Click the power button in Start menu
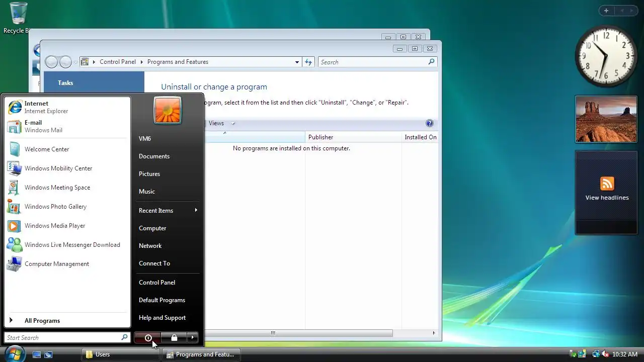 tap(148, 338)
